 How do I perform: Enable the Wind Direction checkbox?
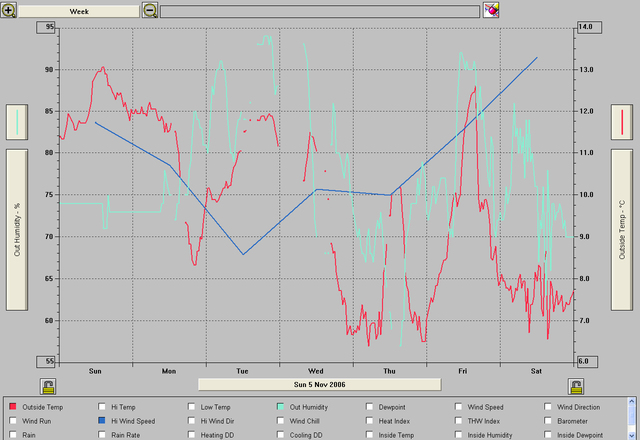(549, 407)
